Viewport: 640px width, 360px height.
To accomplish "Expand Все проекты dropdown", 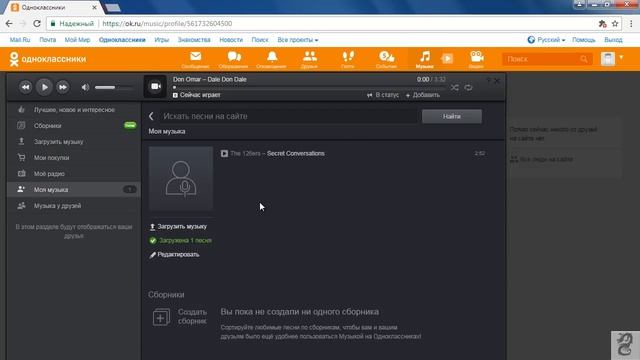I will click(298, 40).
